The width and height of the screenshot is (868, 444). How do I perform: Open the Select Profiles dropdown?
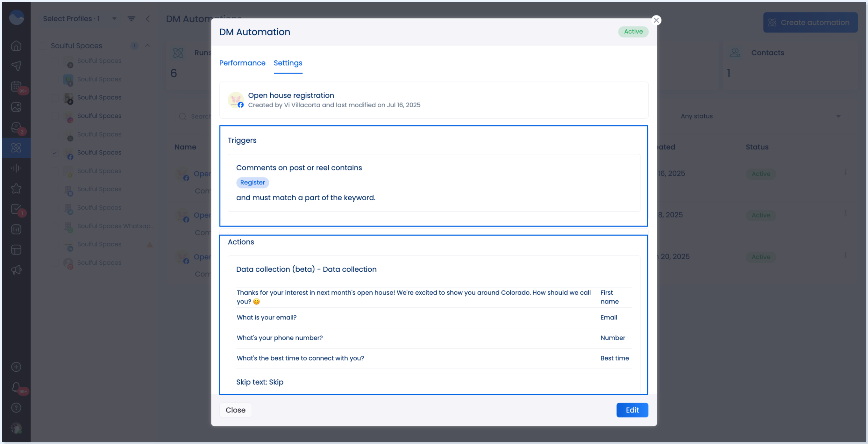point(80,19)
